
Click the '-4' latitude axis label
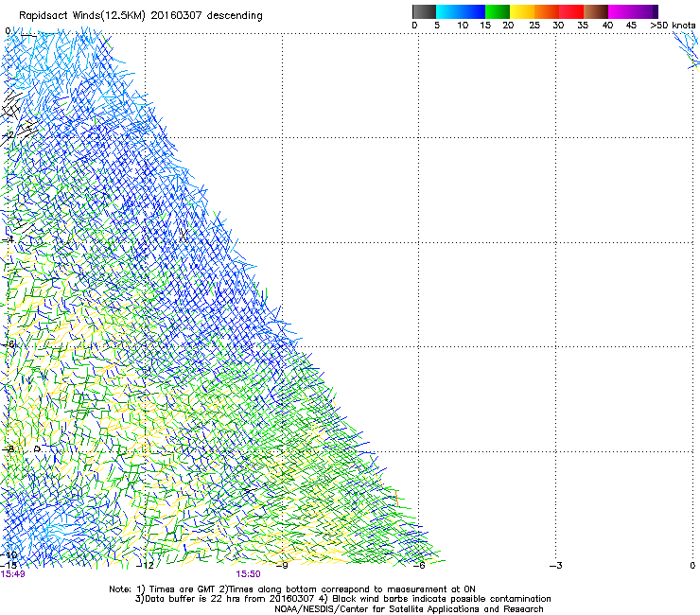point(8,239)
